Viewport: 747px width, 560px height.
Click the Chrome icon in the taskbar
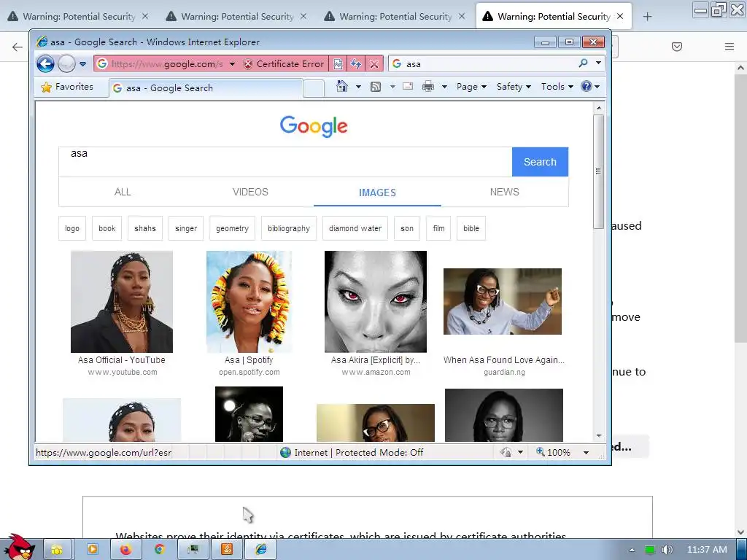(x=160, y=550)
